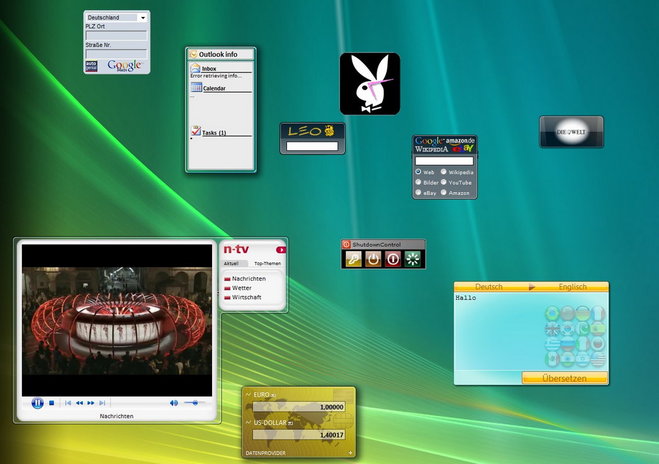Jump to the previous track in player
This screenshot has height=464, width=659.
coord(68,403)
